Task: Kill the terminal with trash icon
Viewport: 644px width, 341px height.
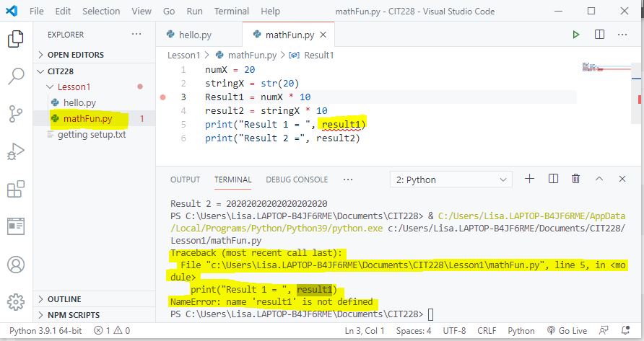Action: pos(576,179)
